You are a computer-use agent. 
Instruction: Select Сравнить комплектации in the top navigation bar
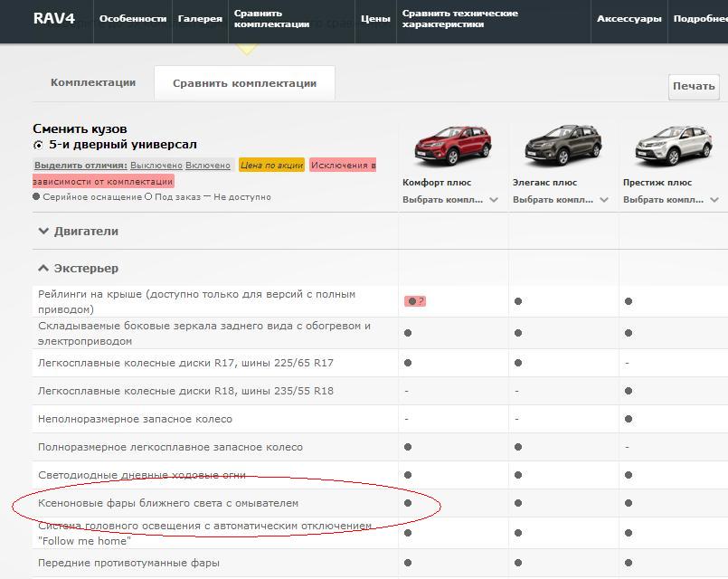271,19
